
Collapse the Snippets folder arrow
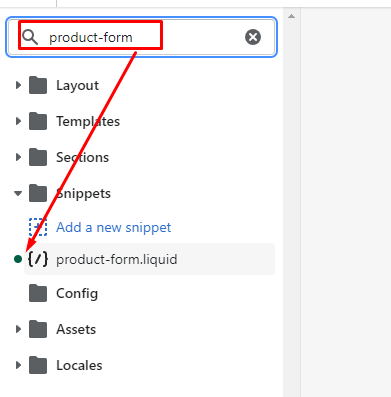18,193
